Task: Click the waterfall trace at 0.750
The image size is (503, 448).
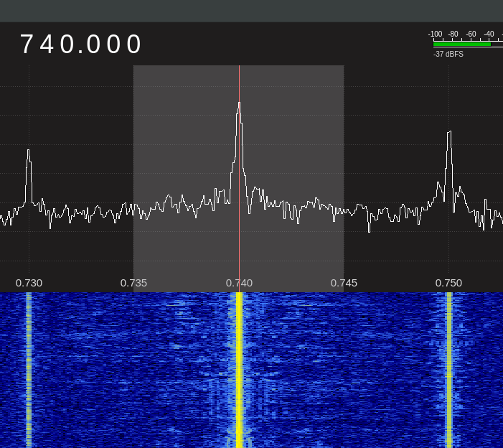Action: point(449,370)
